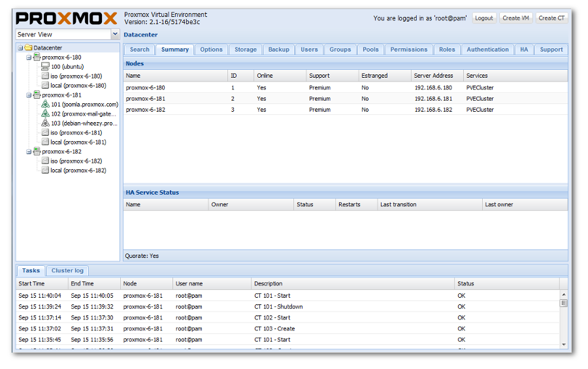The height and width of the screenshot is (369, 588).
Task: Click the proxmox-6-180 node server icon
Action: pyautogui.click(x=37, y=57)
